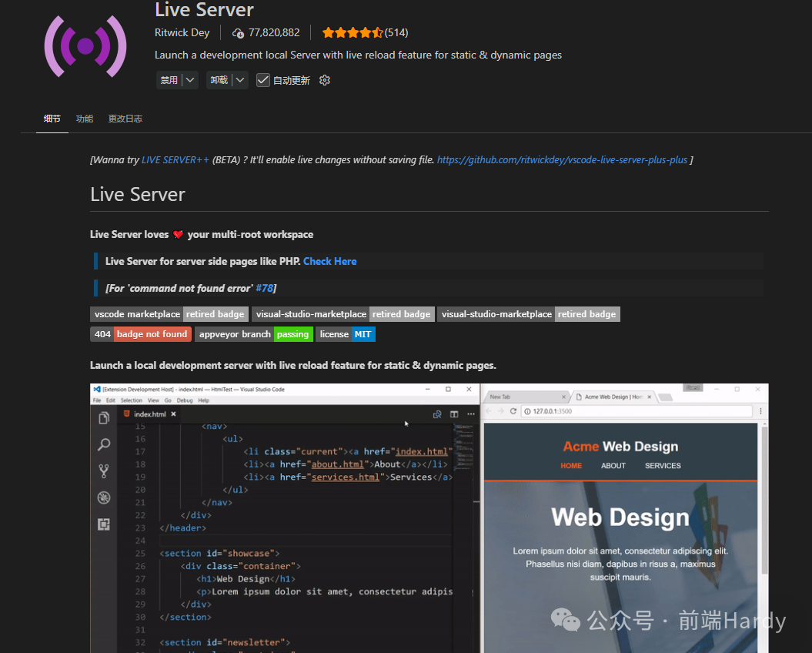
Task: Click the split editor icon in demo
Action: (454, 414)
